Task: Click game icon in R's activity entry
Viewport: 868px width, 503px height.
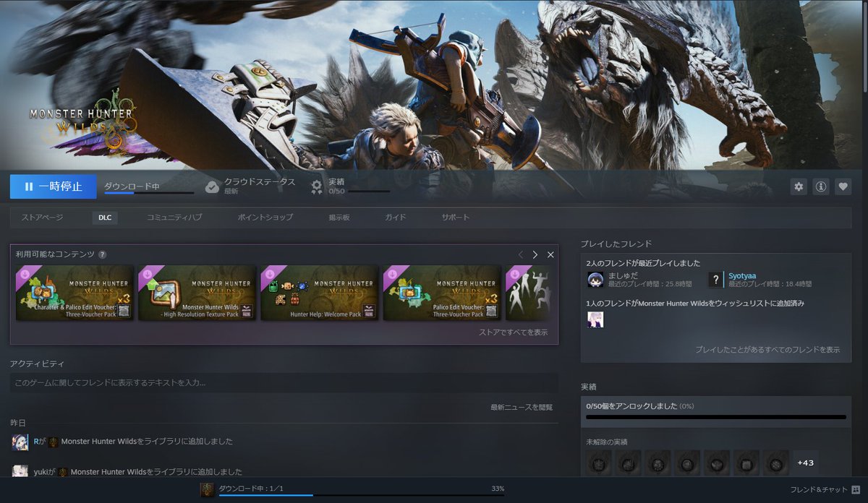Action: click(x=54, y=442)
